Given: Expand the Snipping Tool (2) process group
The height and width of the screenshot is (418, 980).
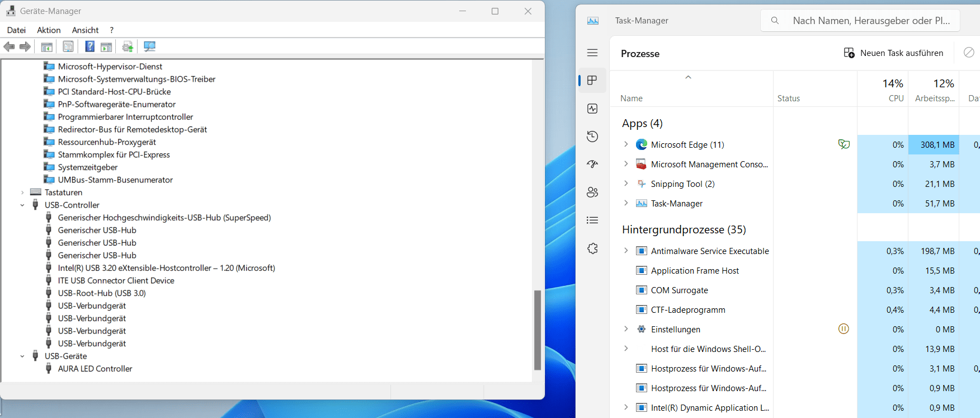Looking at the screenshot, I should point(626,184).
